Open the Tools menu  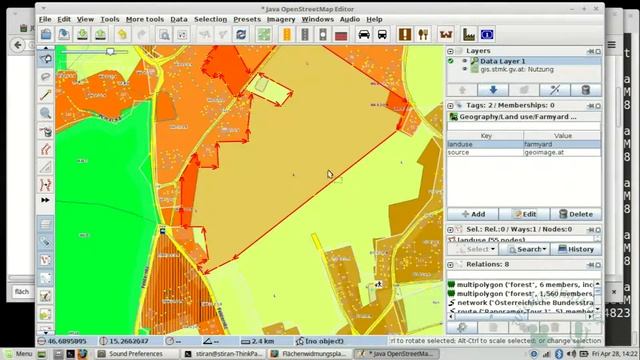[x=110, y=19]
